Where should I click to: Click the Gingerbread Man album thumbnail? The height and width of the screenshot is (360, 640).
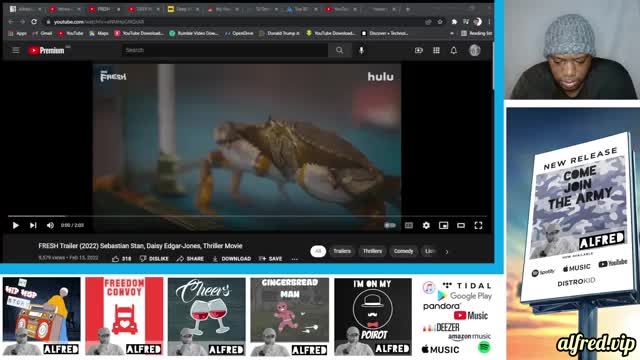click(x=289, y=316)
